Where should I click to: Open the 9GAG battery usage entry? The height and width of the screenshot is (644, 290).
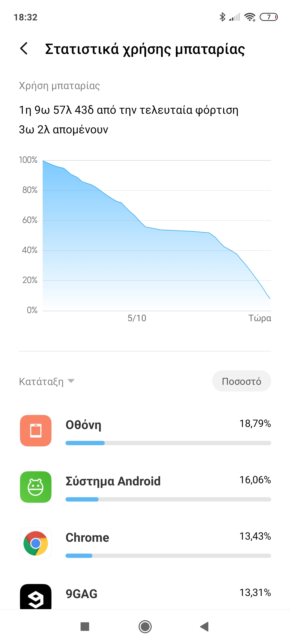(168, 594)
